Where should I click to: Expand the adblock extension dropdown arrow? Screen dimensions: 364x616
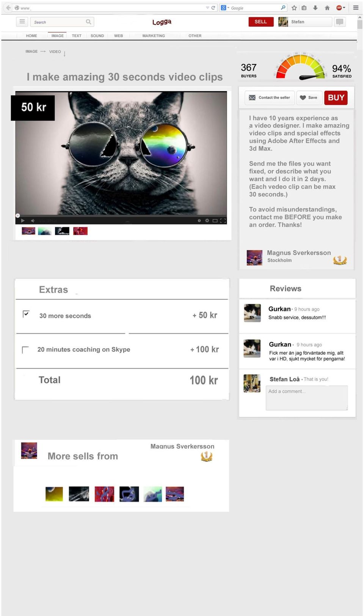344,8
